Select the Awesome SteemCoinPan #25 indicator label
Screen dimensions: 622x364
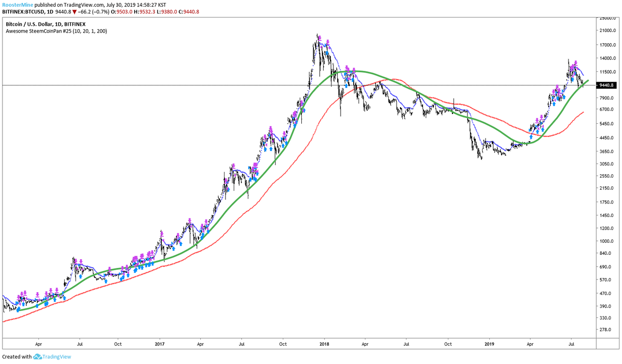coord(56,31)
